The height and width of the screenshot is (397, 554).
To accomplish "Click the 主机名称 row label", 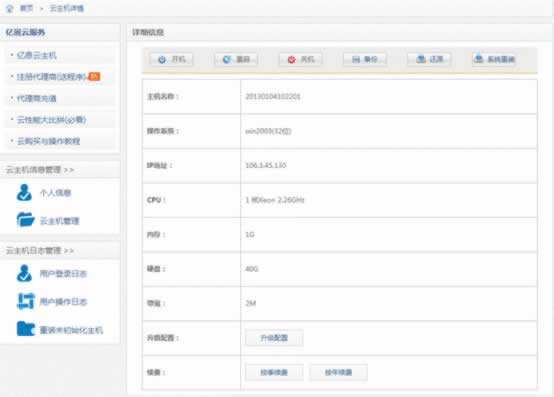I will click(163, 96).
